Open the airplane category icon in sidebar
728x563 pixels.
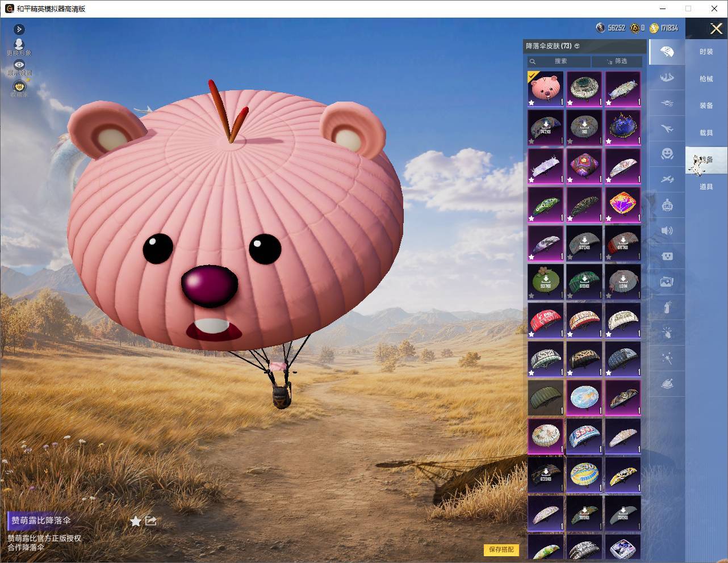667,129
